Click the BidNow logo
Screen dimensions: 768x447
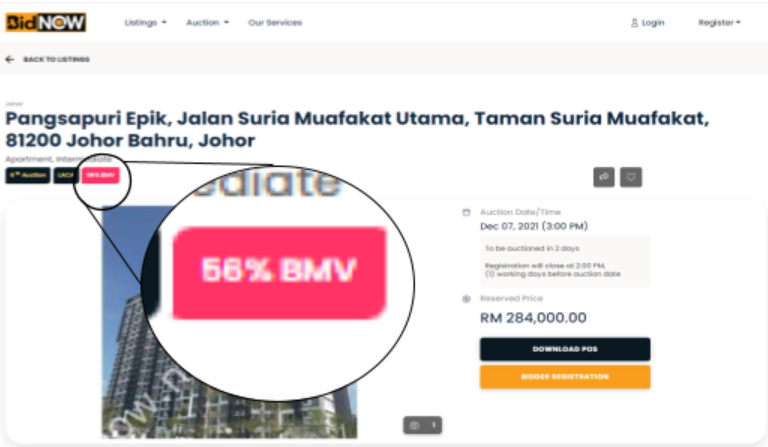[x=46, y=23]
